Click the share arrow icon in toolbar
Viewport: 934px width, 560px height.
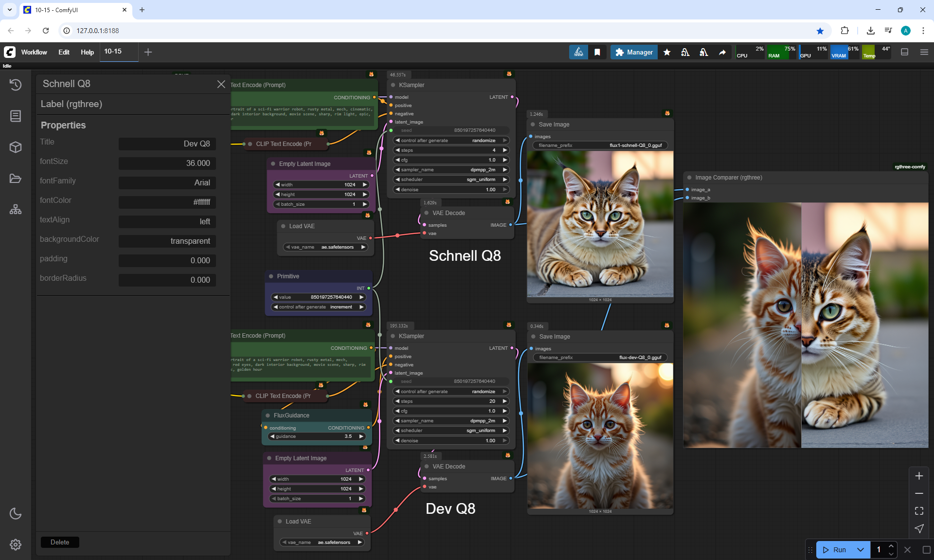(x=722, y=52)
